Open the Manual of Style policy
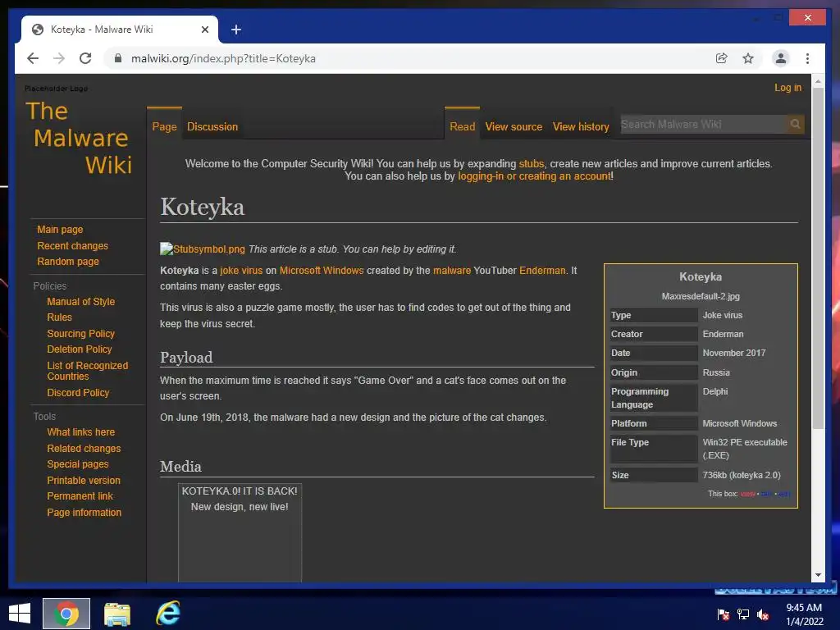The image size is (840, 630). (x=81, y=302)
